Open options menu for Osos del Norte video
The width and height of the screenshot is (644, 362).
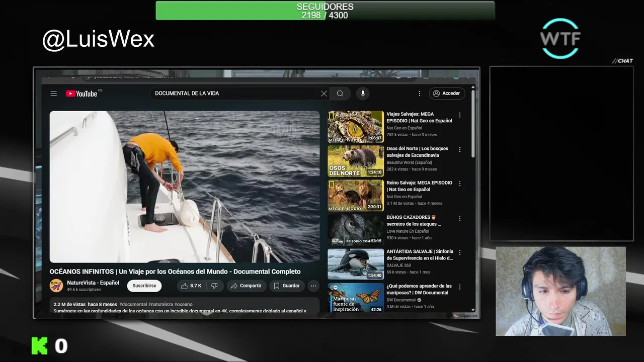pos(460,149)
